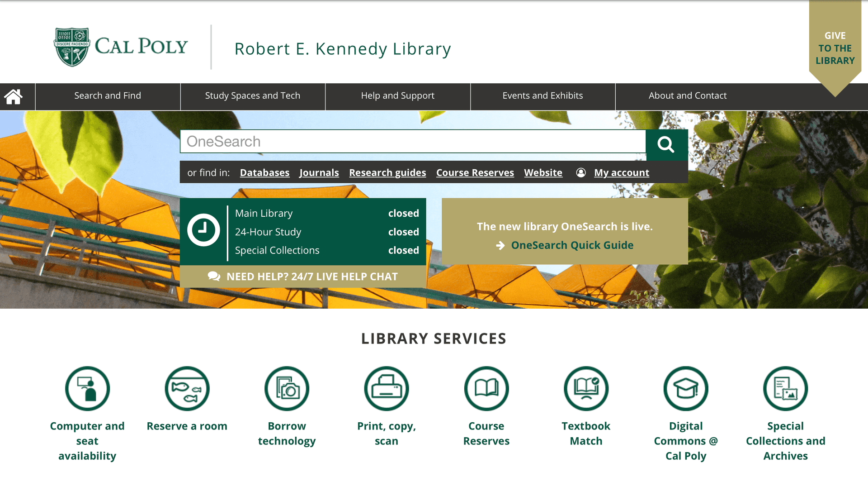This screenshot has height=491, width=868.
Task: Open Borrow technology service icon
Action: [x=287, y=388]
